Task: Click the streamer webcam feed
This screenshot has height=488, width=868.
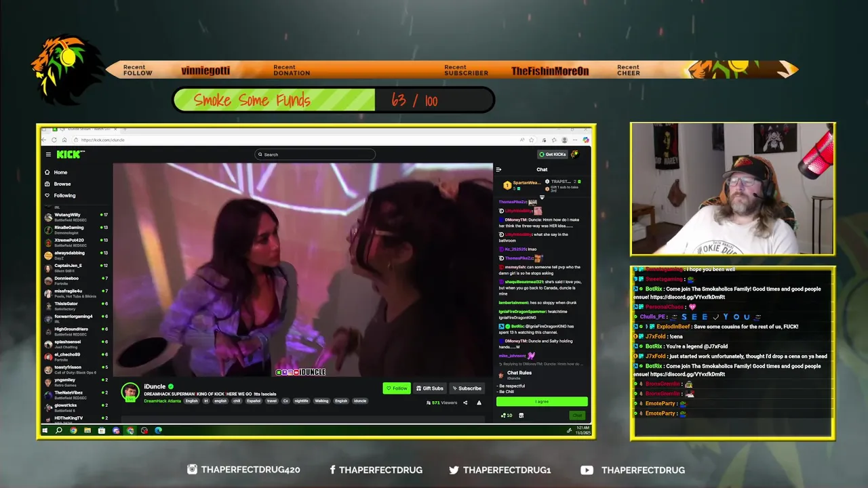Action: pyautogui.click(x=732, y=189)
